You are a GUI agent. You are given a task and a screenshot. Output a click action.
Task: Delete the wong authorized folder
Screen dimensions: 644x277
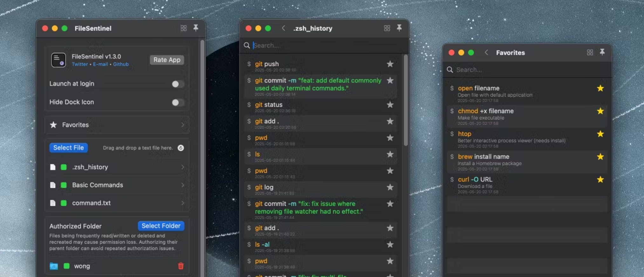pyautogui.click(x=181, y=266)
